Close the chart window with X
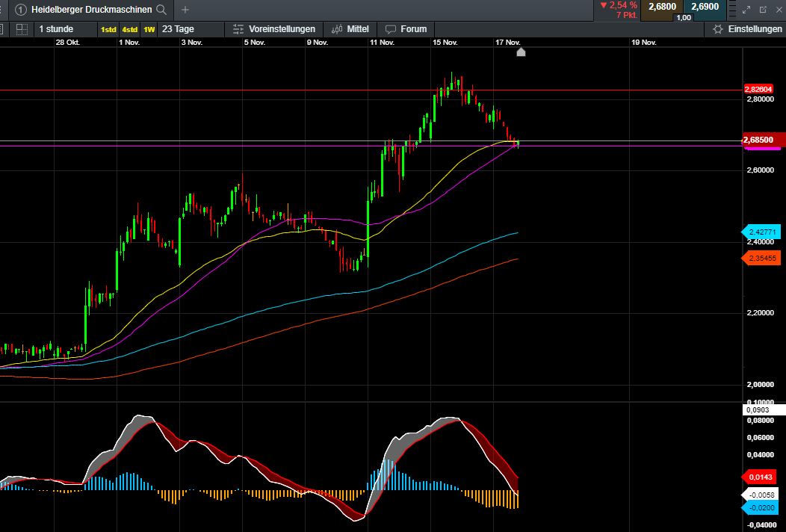 (779, 10)
